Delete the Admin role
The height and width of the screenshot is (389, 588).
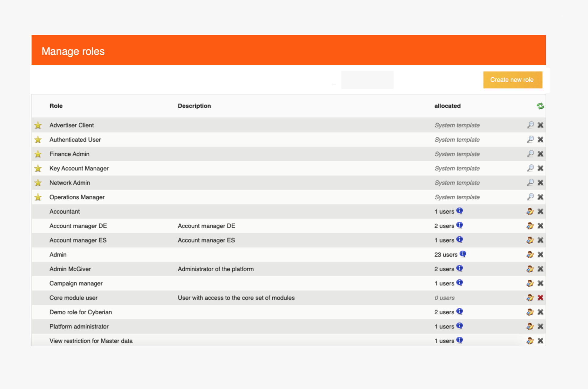pyautogui.click(x=541, y=254)
